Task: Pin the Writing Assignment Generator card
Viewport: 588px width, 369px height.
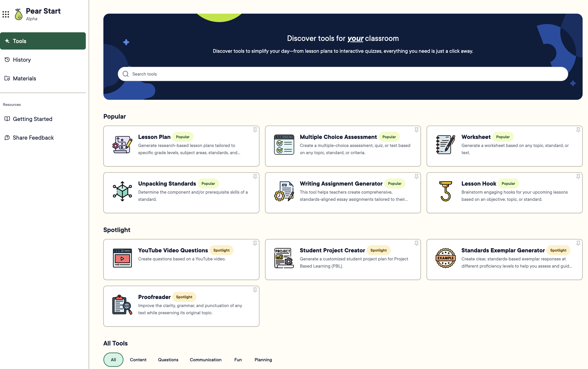Action: (x=416, y=176)
